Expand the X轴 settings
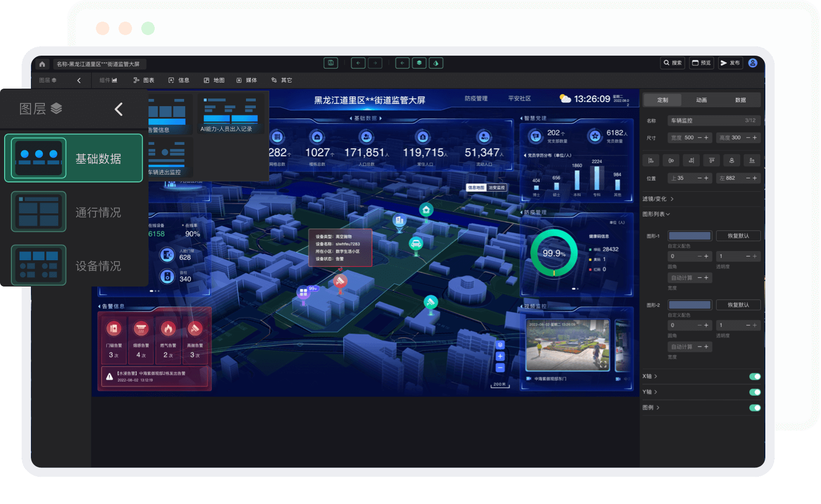Screen dimensions: 821x504 point(649,377)
